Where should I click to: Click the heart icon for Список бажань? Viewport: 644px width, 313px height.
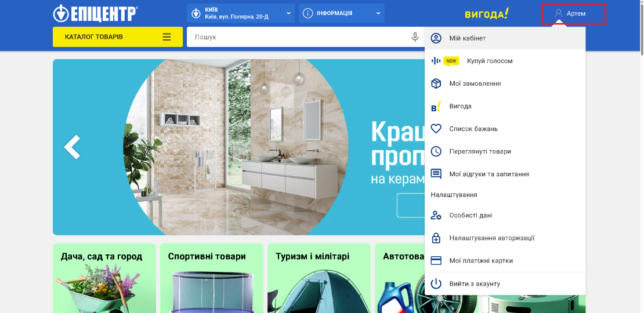point(436,129)
